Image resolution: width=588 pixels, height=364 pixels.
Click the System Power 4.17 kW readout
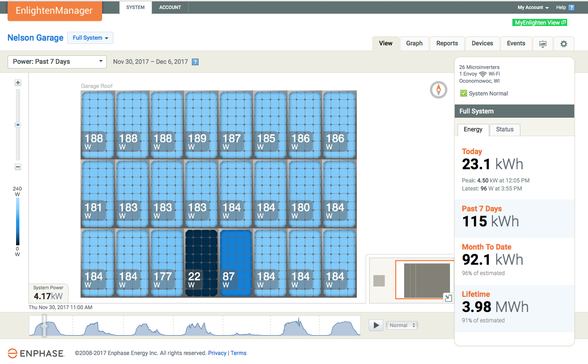click(48, 294)
